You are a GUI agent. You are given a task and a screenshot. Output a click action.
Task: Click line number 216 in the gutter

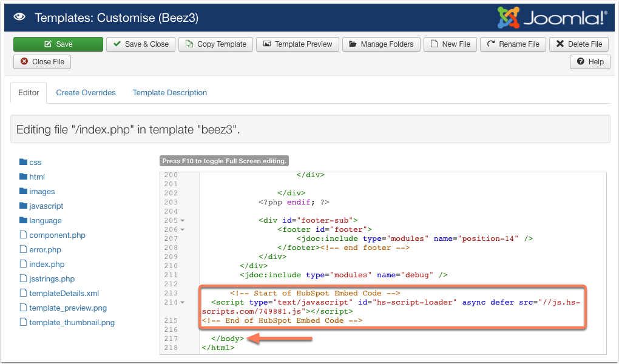[171, 329]
